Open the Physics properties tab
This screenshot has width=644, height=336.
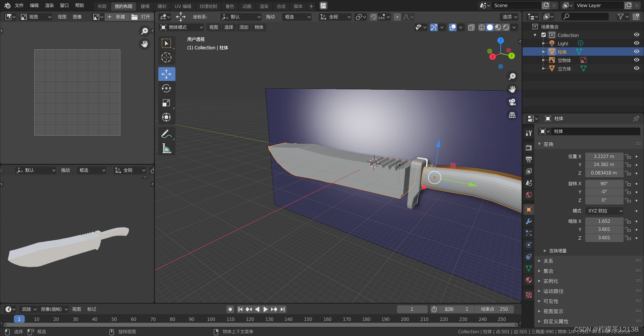[x=529, y=245]
